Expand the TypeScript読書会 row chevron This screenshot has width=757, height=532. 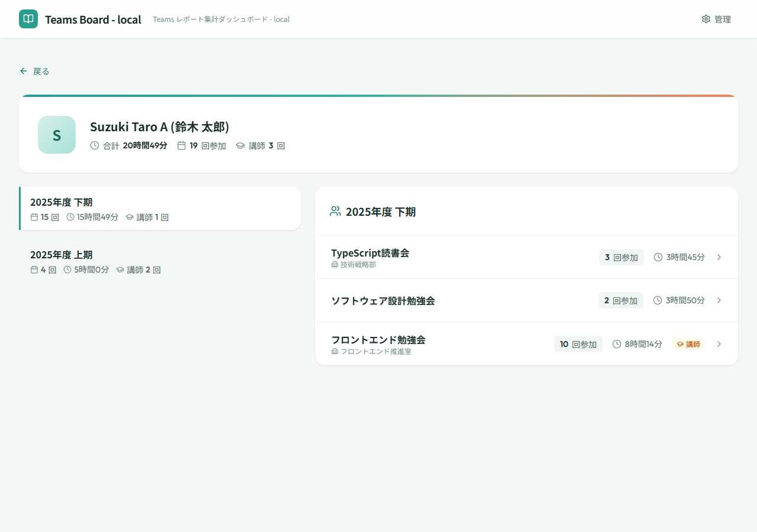(x=719, y=257)
